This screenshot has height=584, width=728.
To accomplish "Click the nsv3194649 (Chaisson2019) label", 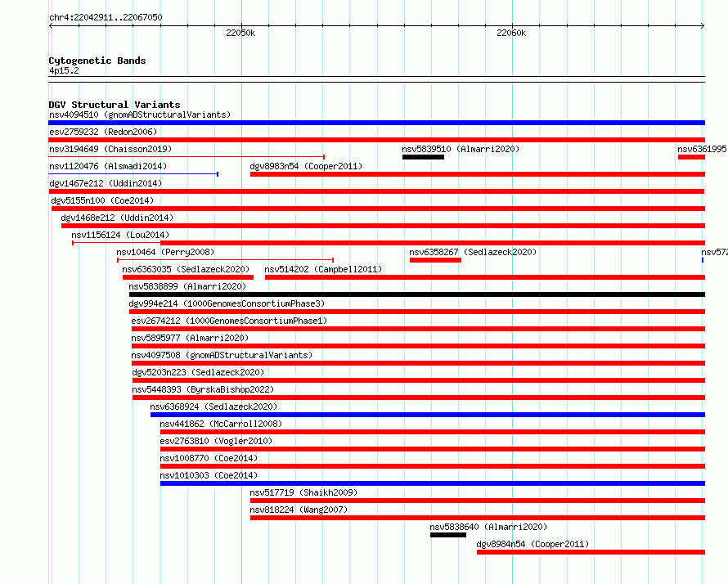I will [x=110, y=149].
